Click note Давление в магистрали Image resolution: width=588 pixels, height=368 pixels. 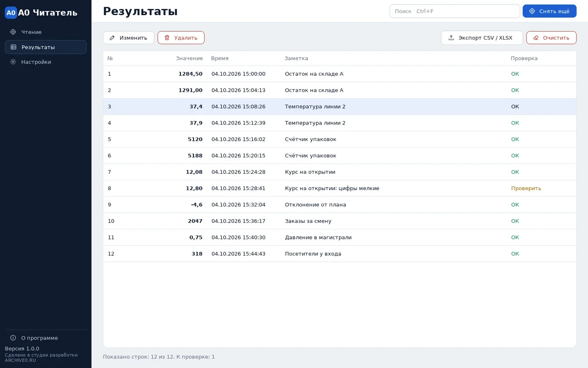click(x=318, y=238)
